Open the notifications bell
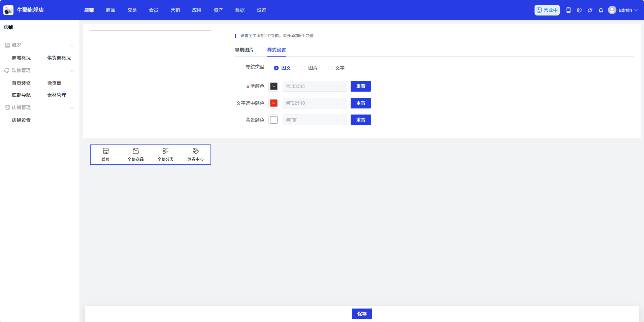The image size is (644, 322). 601,10
